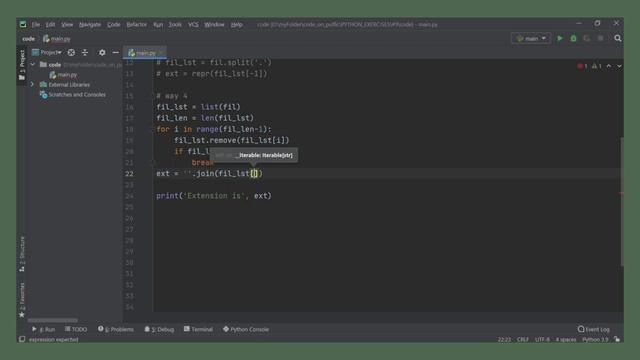The width and height of the screenshot is (640, 360).
Task: Expand External Libraries node
Action: (32, 84)
